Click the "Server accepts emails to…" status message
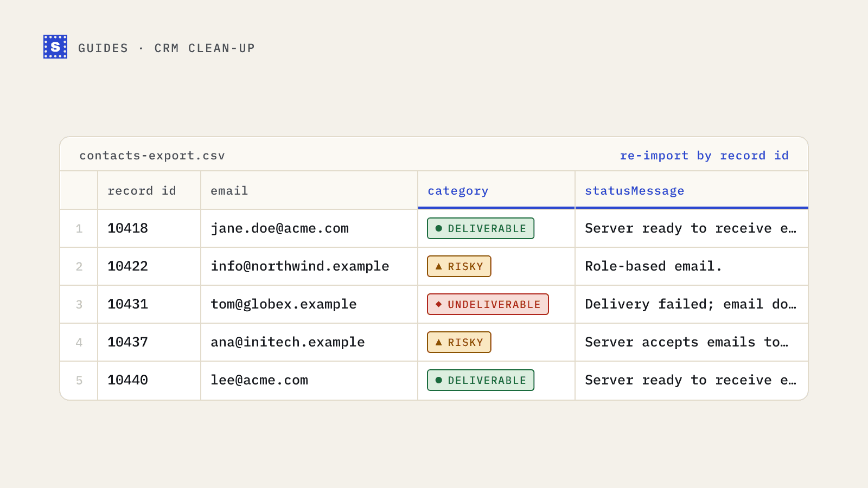This screenshot has width=868, height=488. coord(686,342)
